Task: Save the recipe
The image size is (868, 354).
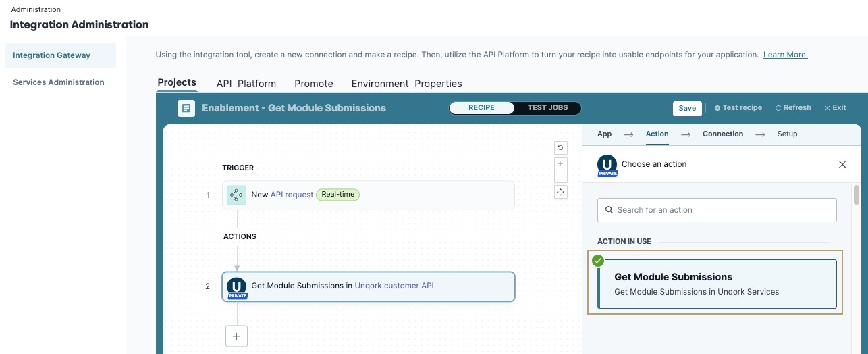Action: coord(687,108)
